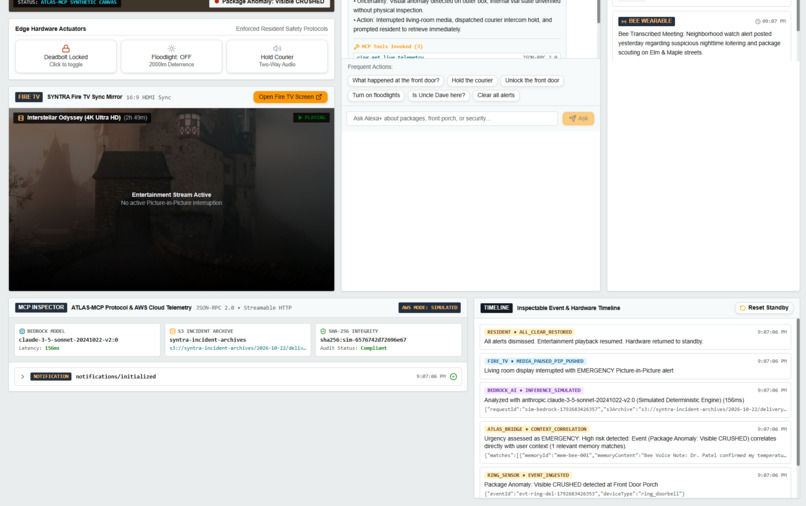Click the memory panel scrollbar on far right
The height and width of the screenshot is (506, 806).
(x=798, y=15)
